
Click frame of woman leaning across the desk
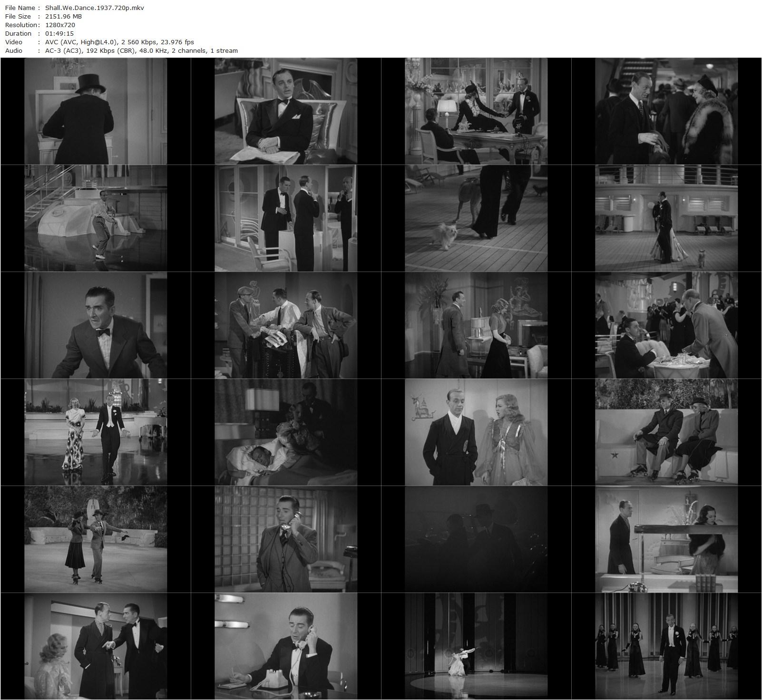[476, 111]
